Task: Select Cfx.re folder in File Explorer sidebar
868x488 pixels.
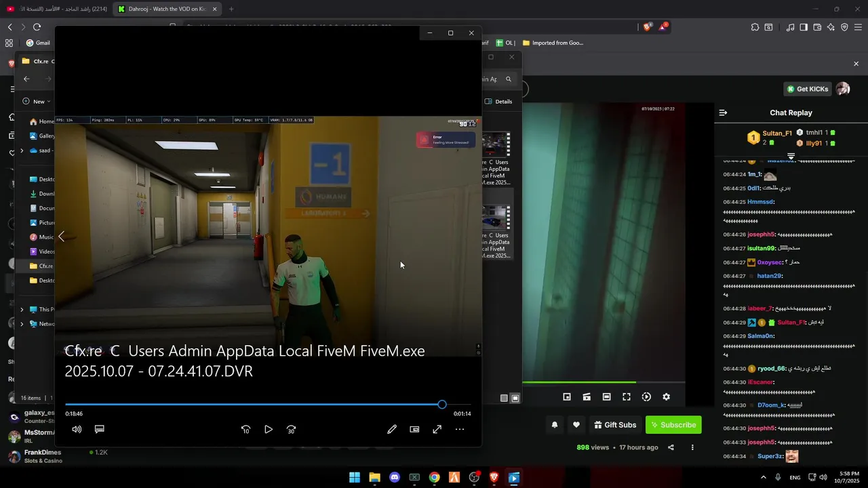Action: 42,266
